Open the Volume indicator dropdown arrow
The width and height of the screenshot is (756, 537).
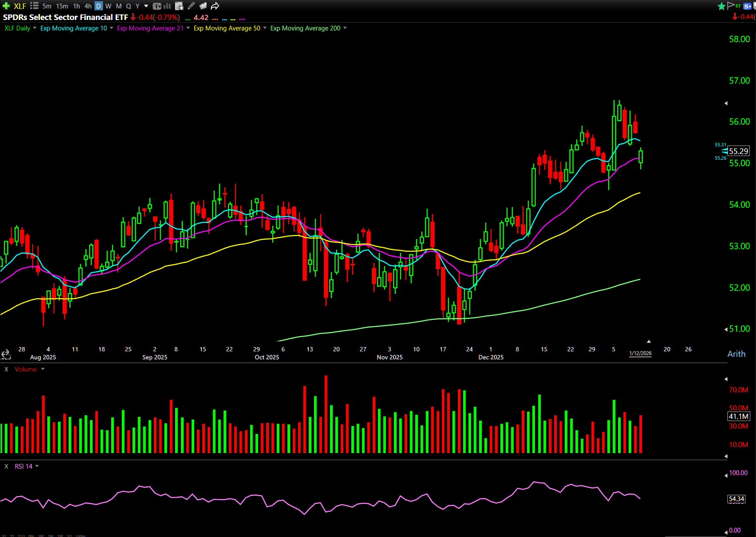43,369
